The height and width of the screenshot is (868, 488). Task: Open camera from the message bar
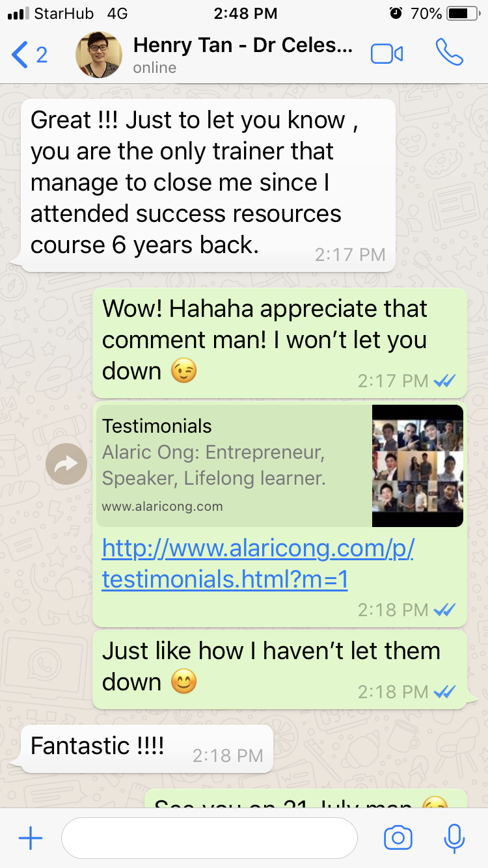click(398, 838)
